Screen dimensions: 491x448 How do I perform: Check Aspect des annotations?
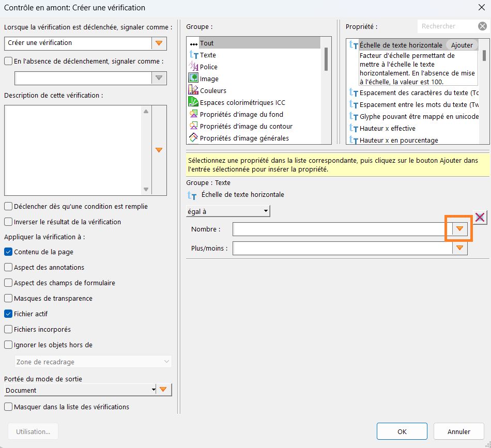click(8, 267)
